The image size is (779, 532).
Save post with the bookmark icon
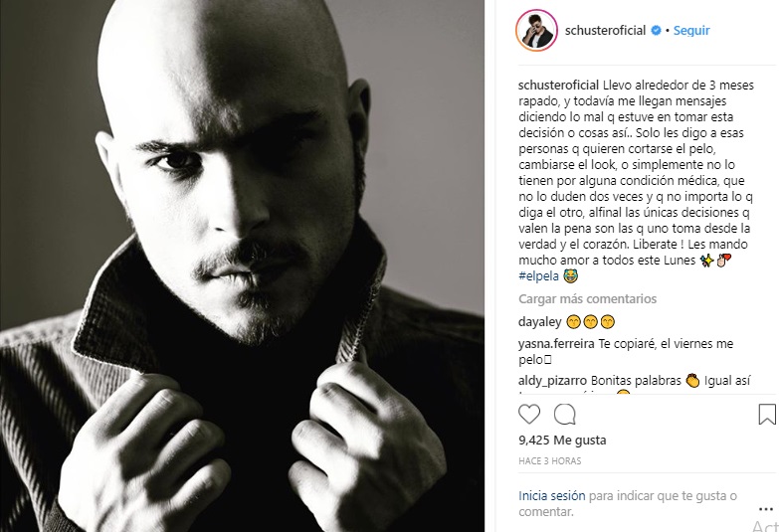pyautogui.click(x=767, y=415)
